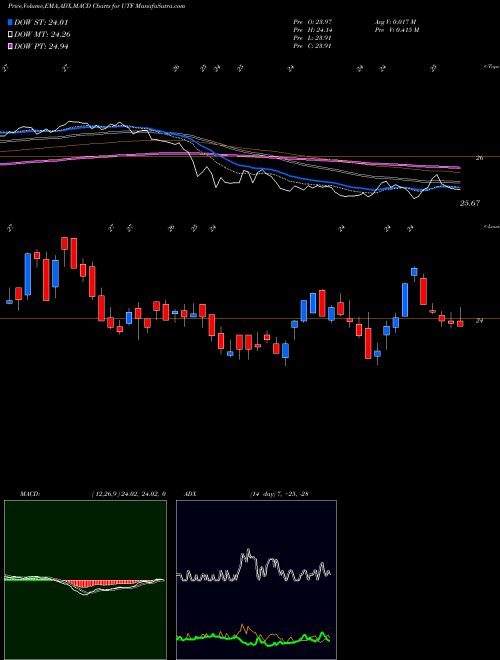500x660 pixels.
Task: Click the 'MACD:' panel label
Action: point(30,494)
